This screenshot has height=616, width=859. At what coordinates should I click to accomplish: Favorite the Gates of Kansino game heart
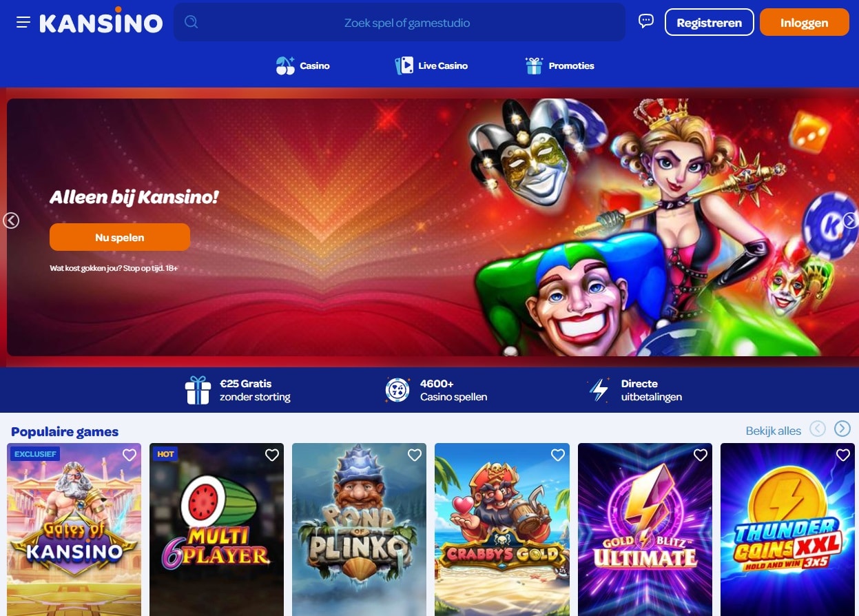tap(130, 455)
